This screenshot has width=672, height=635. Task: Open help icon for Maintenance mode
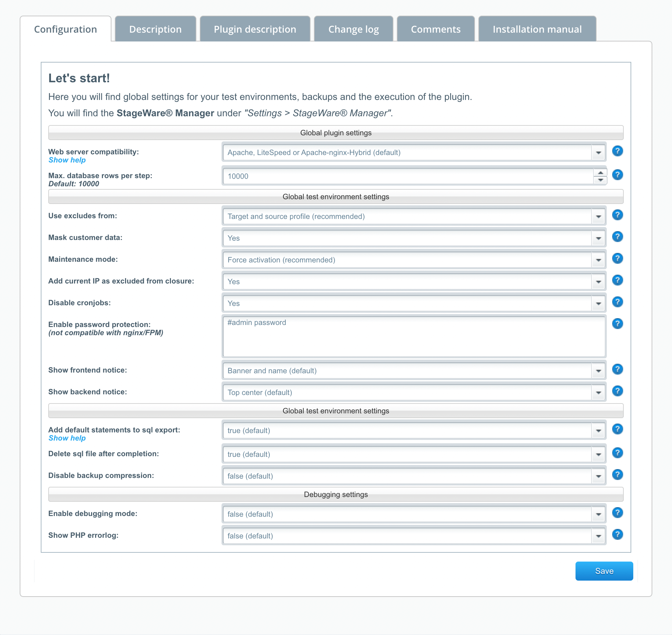coord(617,258)
